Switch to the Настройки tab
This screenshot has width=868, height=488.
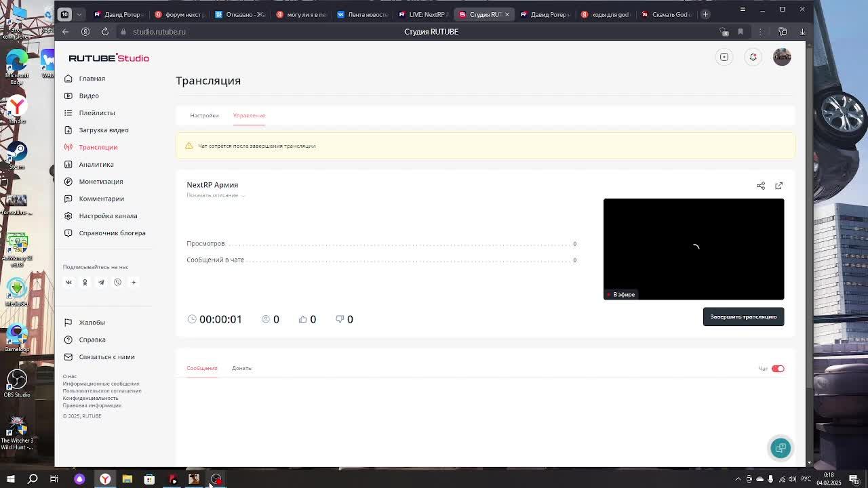coord(204,115)
